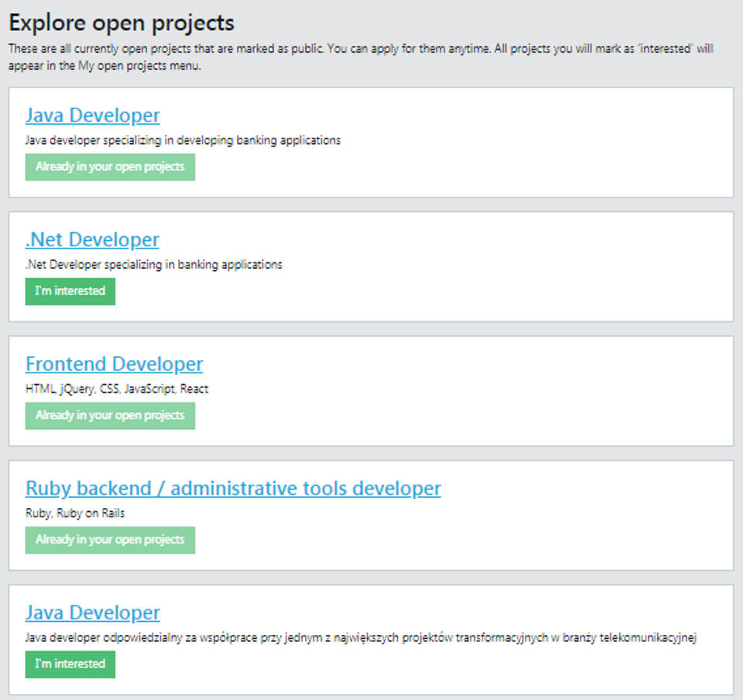Screen dimensions: 743x700
Task: Click the 'Java developer specializing in developing banking applications' description
Action: coord(183,141)
